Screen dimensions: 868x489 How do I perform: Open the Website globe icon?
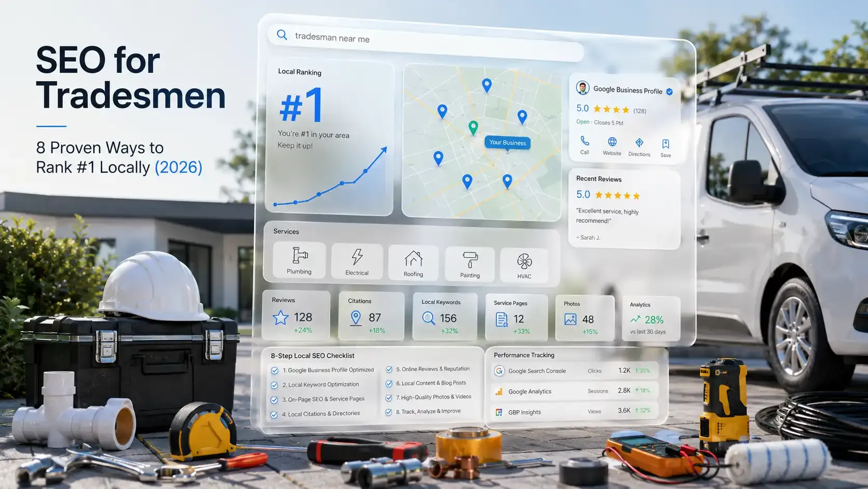(x=612, y=142)
